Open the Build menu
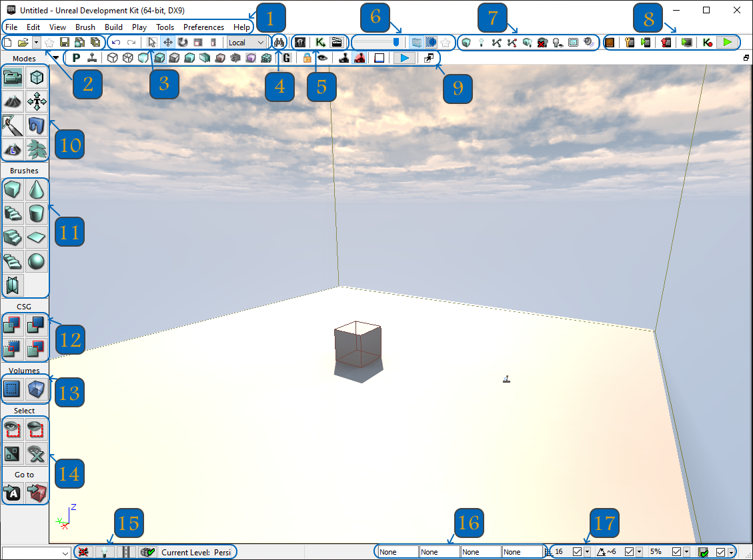The image size is (753, 560). pyautogui.click(x=113, y=27)
